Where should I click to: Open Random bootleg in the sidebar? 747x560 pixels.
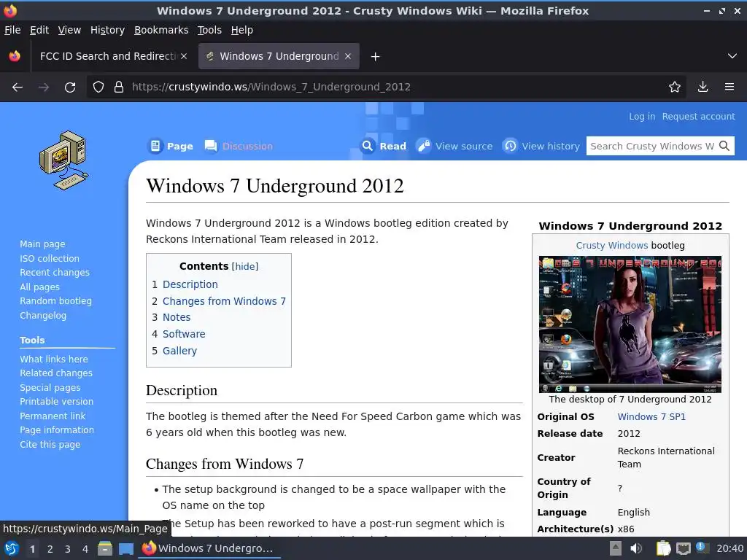coord(55,301)
